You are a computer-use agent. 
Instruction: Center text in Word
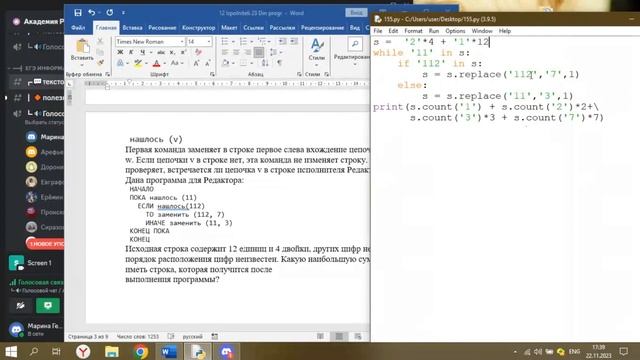click(x=236, y=52)
